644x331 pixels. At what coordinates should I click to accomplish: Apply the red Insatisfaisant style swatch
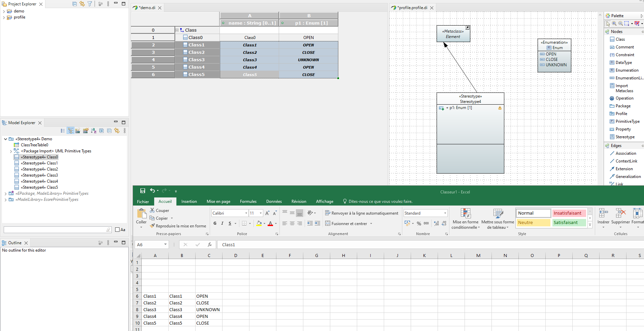569,213
